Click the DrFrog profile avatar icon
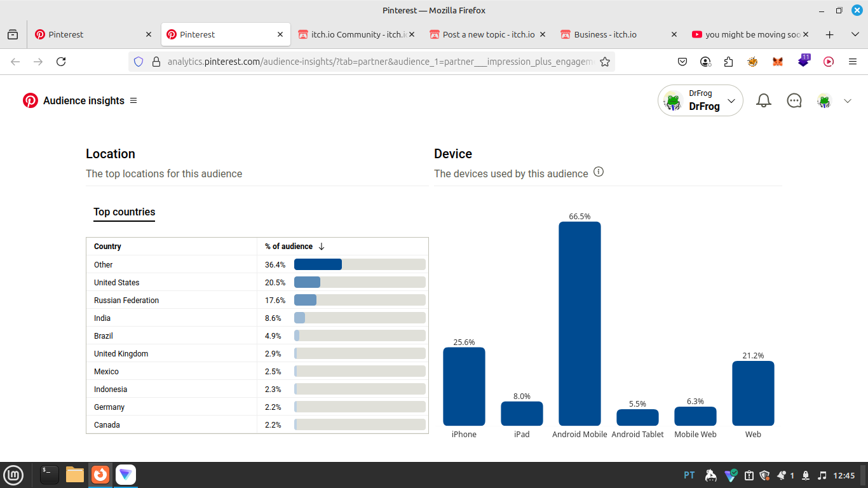868x488 pixels. pos(824,100)
